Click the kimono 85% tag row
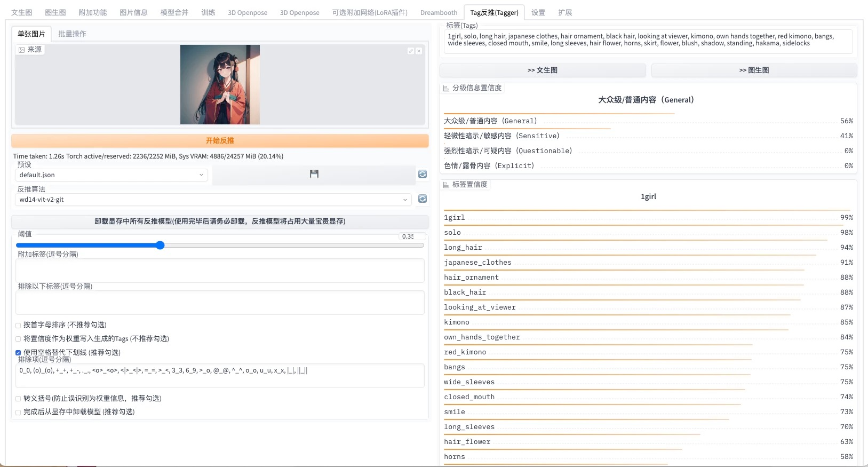868x467 pixels. 648,322
